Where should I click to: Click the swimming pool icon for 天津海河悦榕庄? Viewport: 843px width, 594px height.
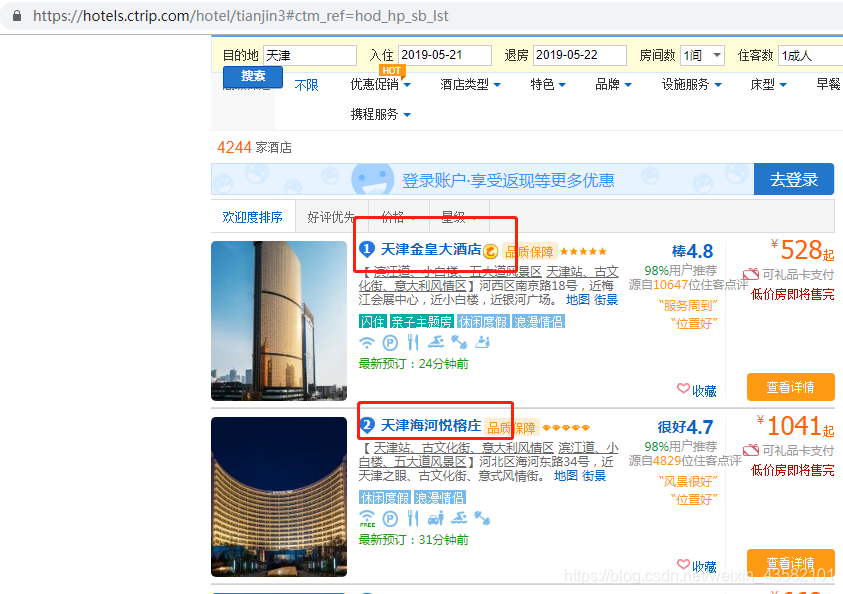tap(459, 518)
